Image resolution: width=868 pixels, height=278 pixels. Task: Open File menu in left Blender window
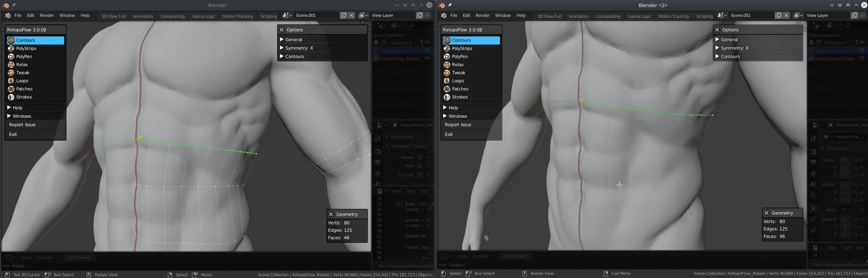point(18,15)
